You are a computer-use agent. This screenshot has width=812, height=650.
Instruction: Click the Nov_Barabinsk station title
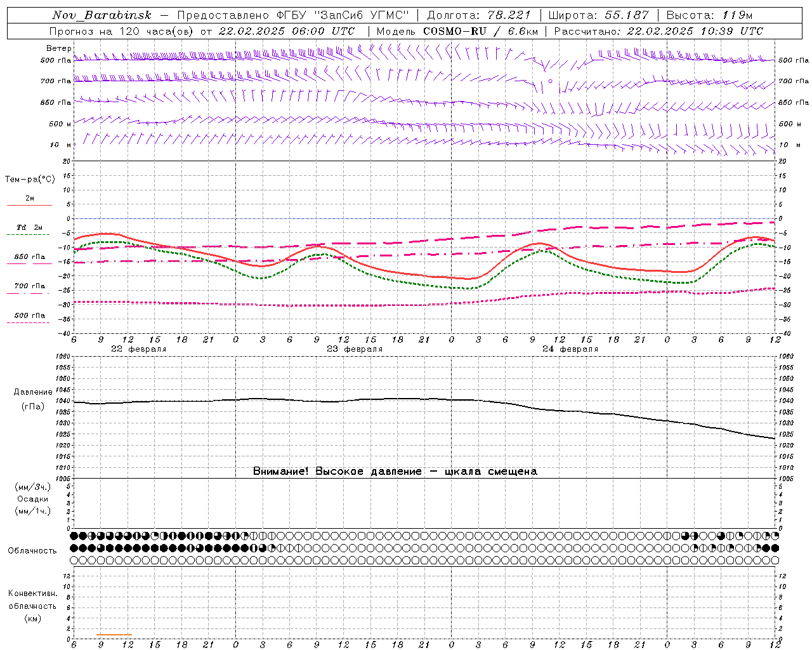click(102, 15)
